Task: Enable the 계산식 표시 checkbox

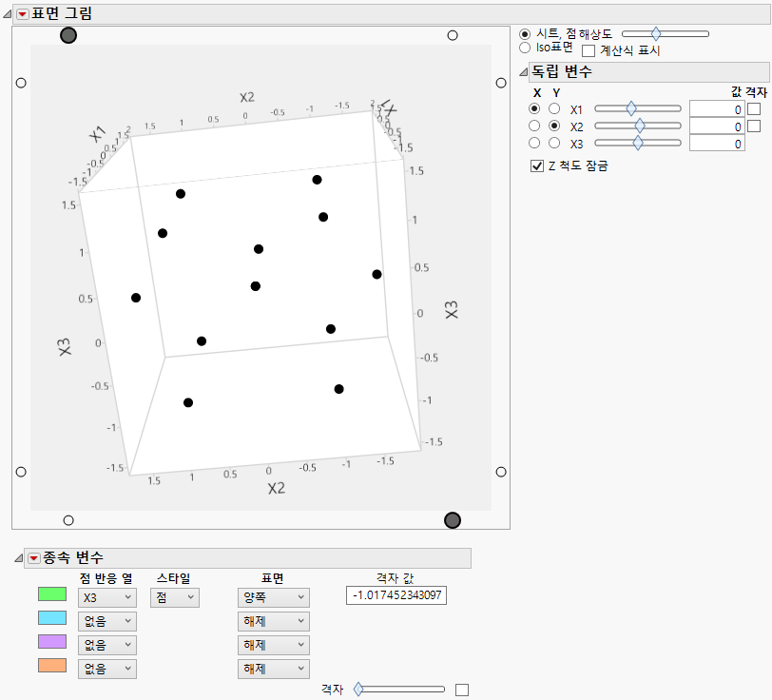Action: (589, 49)
